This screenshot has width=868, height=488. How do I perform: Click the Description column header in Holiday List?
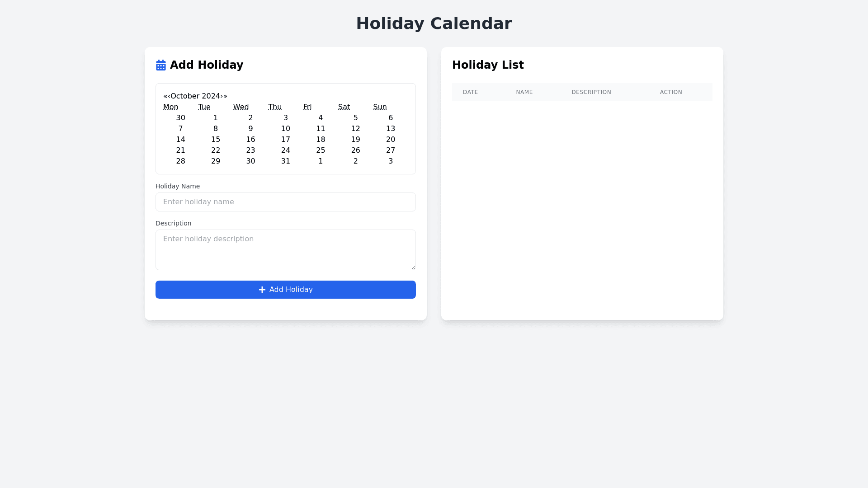[x=591, y=92]
